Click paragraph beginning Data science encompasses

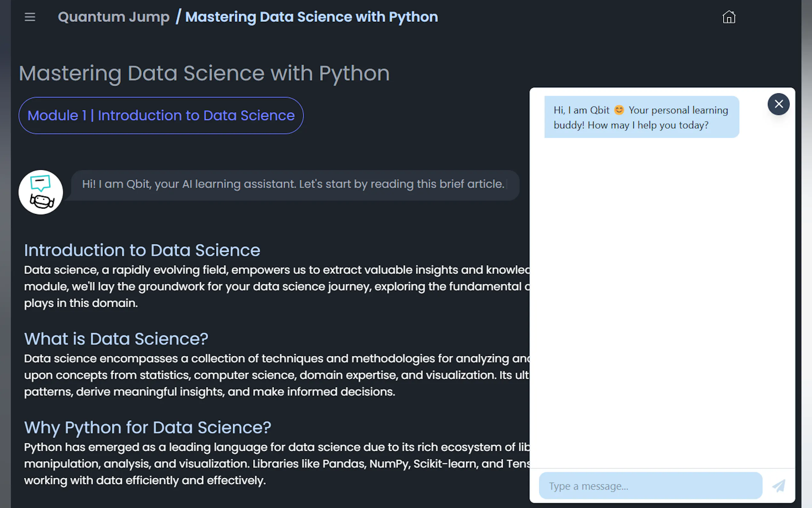[269, 375]
